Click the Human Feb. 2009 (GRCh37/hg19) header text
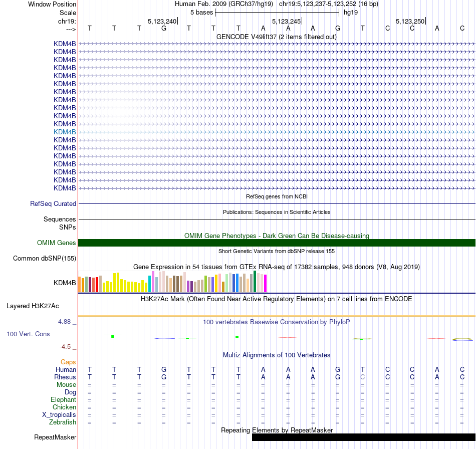The width and height of the screenshot is (476, 449). [x=224, y=4]
